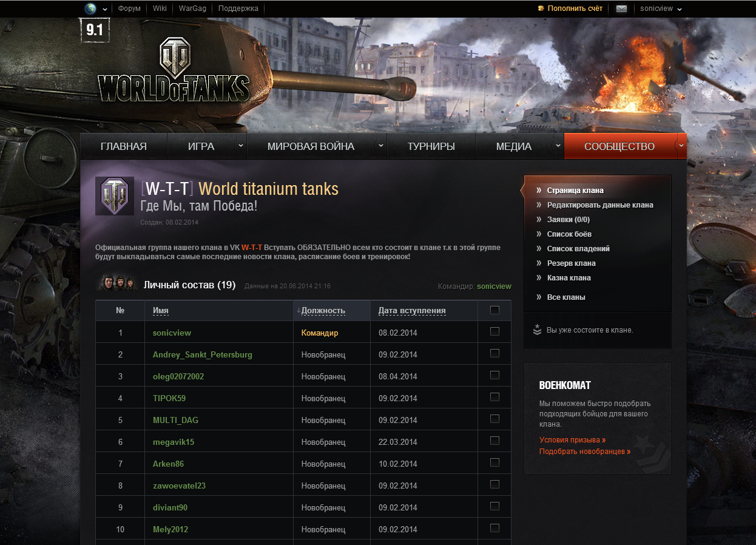Image resolution: width=756 pixels, height=545 pixels.
Task: Check the box for Mely2012 row
Action: 494,528
